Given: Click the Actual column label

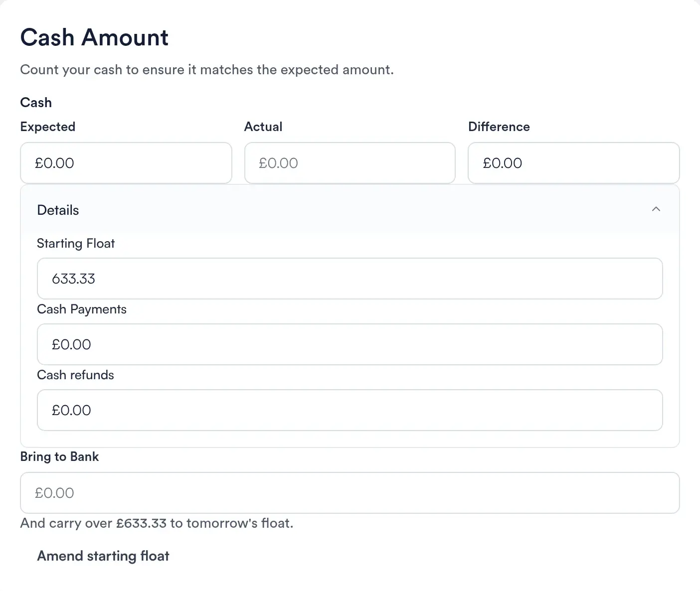Looking at the screenshot, I should point(263,127).
